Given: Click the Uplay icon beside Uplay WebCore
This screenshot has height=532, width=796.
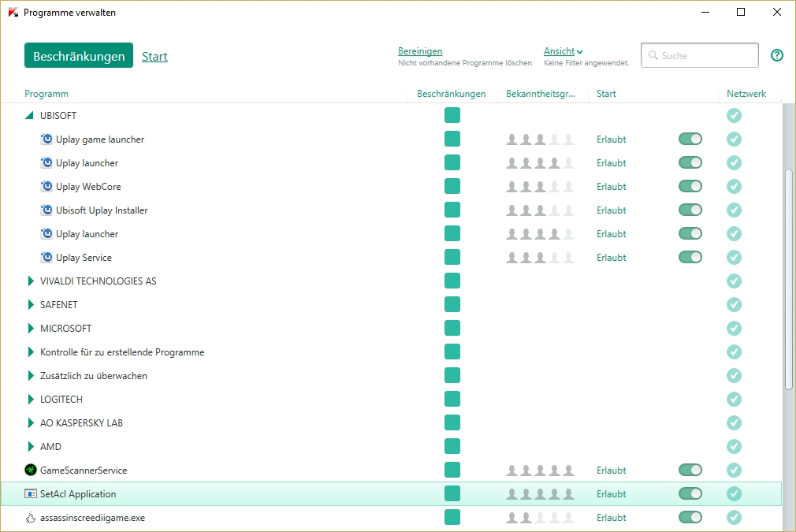Looking at the screenshot, I should click(x=46, y=186).
